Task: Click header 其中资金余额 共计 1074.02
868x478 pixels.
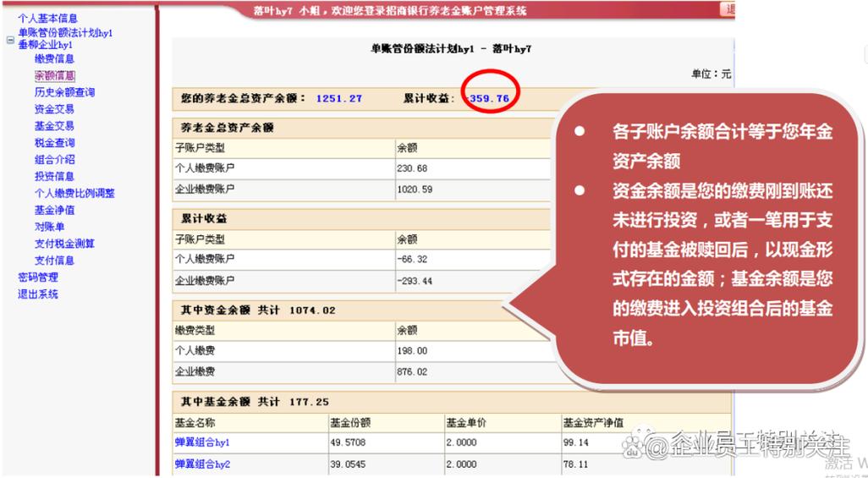Action: [x=258, y=310]
